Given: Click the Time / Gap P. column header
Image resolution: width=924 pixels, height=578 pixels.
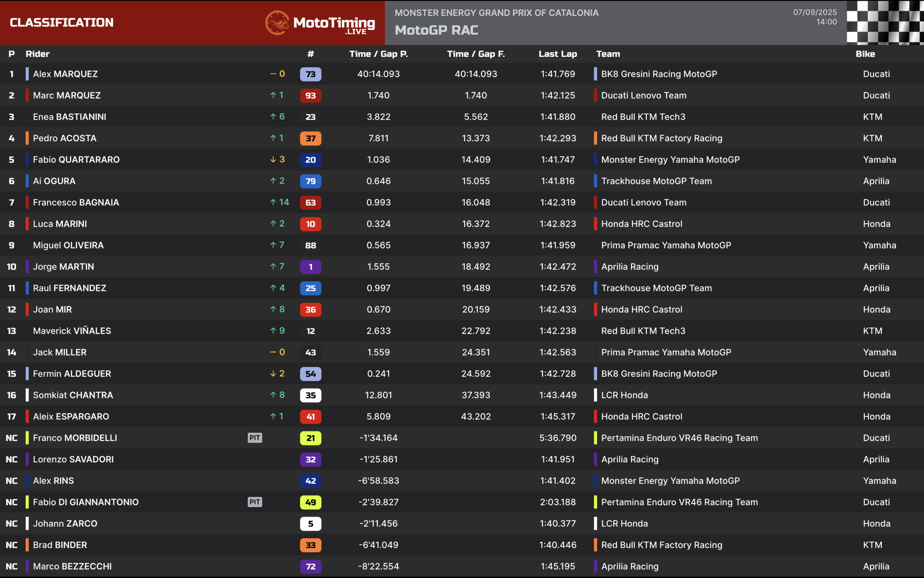Looking at the screenshot, I should [x=378, y=54].
